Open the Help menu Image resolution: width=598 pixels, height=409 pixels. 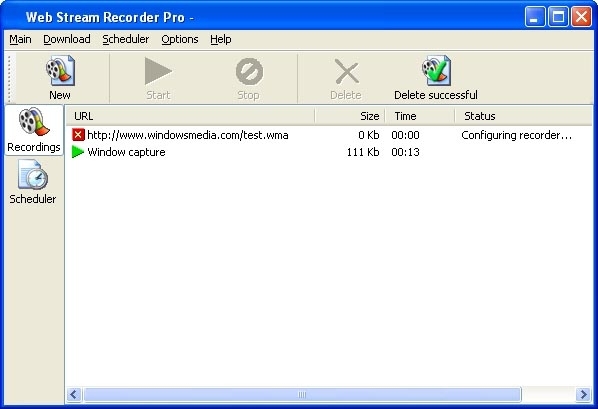(x=220, y=39)
